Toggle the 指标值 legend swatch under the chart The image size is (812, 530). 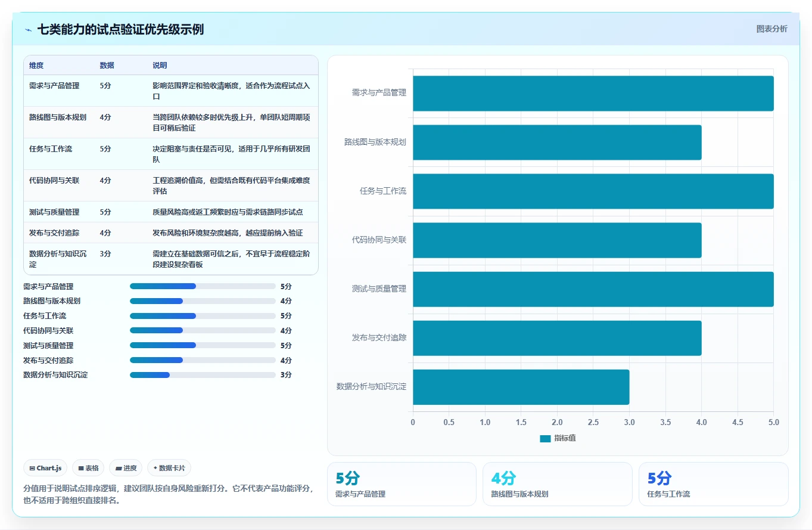tap(545, 438)
